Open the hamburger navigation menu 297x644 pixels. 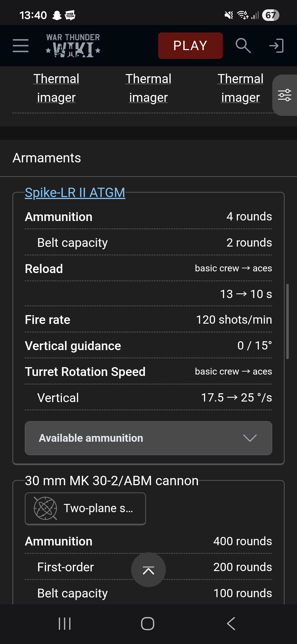(x=21, y=46)
